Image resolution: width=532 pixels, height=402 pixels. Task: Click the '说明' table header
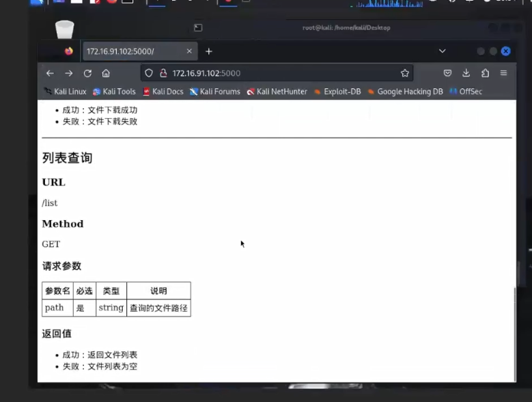(x=158, y=291)
